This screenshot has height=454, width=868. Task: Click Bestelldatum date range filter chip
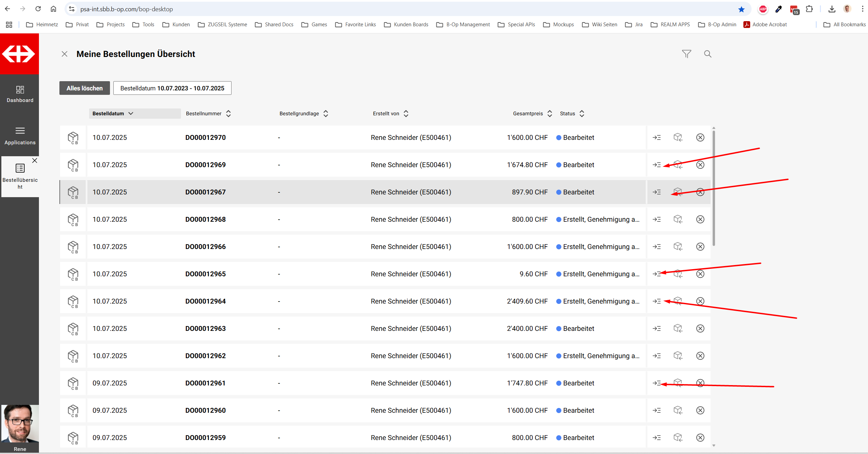pos(172,88)
